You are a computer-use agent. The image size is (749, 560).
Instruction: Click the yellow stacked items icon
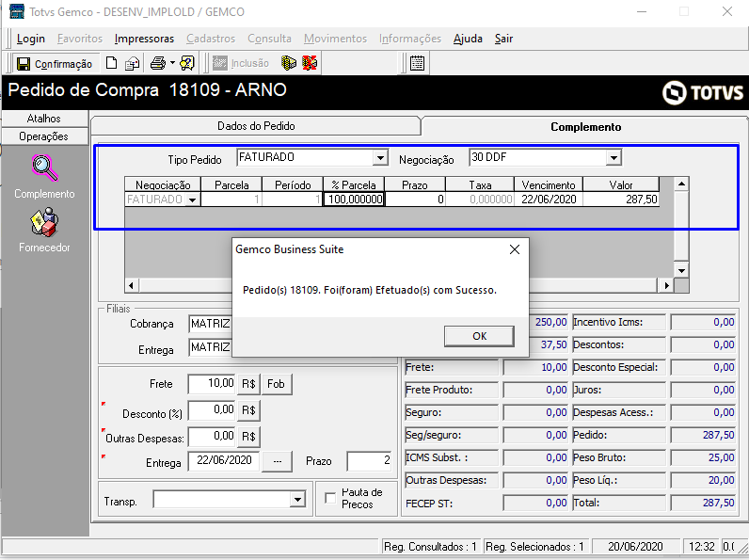point(289,63)
